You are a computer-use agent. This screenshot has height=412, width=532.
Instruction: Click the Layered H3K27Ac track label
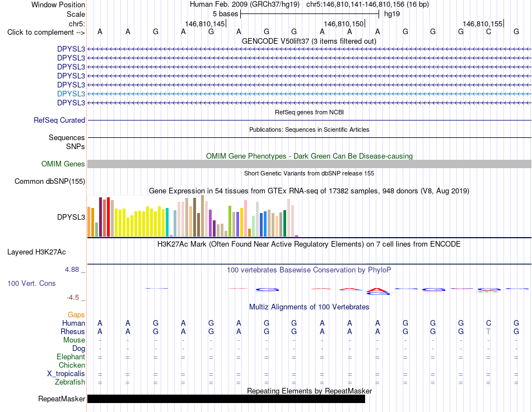click(x=36, y=252)
